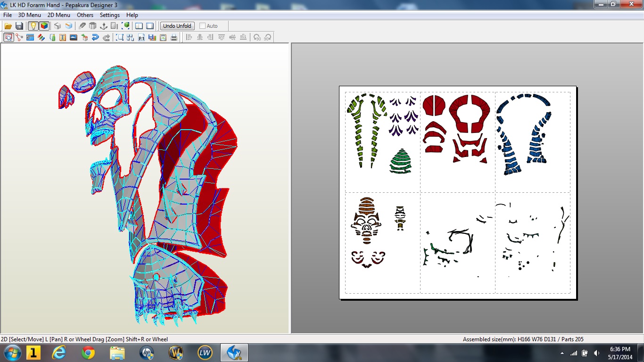
Task: Click the blue-topped cube icon
Action: pyautogui.click(x=69, y=26)
